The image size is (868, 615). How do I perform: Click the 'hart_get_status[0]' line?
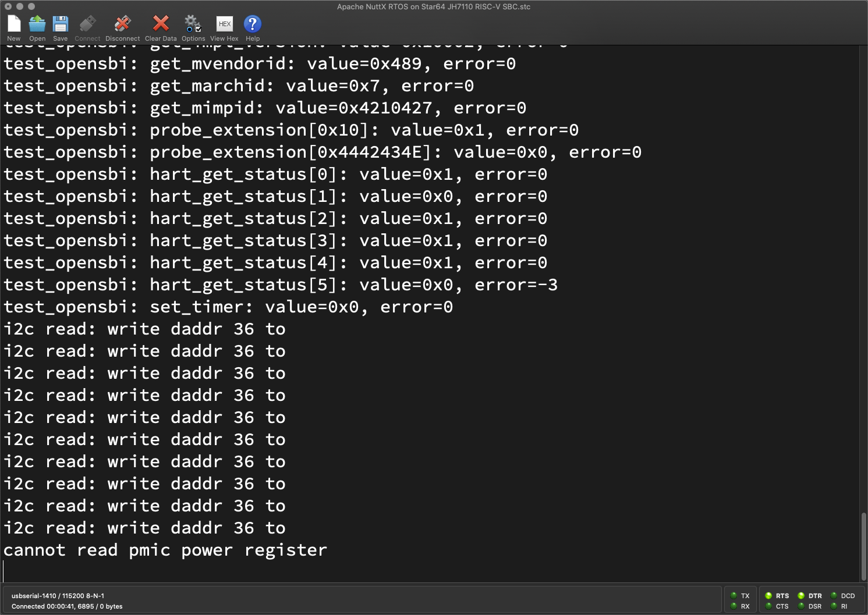point(275,175)
